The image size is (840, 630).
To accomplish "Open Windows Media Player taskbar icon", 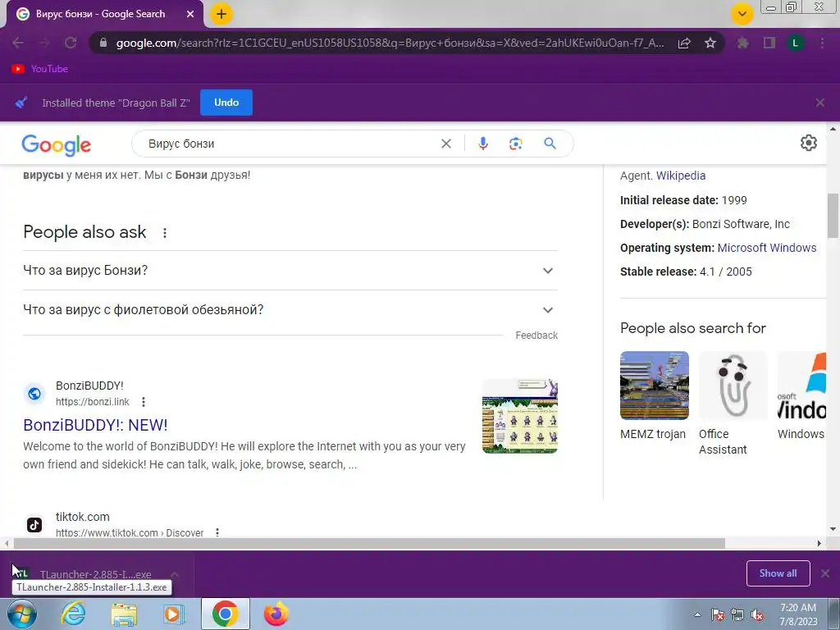I will [x=174, y=614].
